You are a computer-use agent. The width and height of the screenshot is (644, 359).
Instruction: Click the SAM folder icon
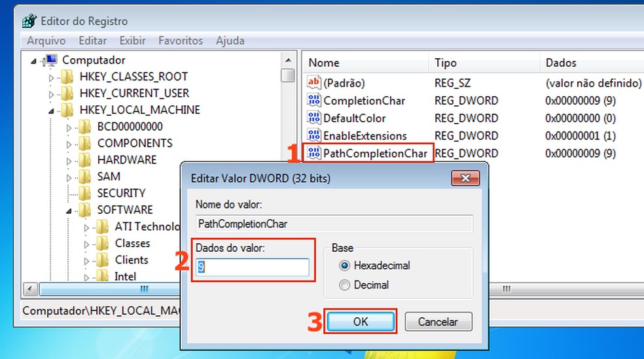84,177
